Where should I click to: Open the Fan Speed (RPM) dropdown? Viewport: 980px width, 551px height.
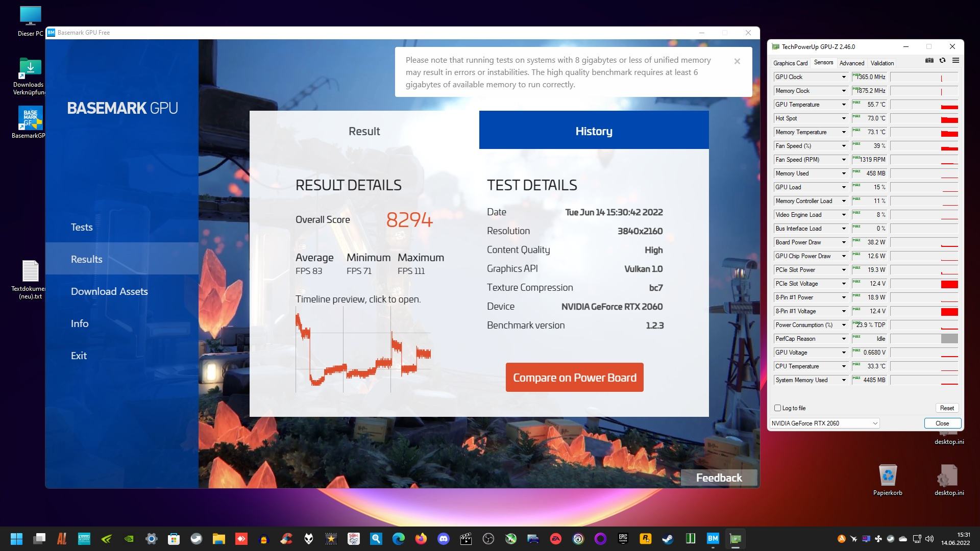844,160
